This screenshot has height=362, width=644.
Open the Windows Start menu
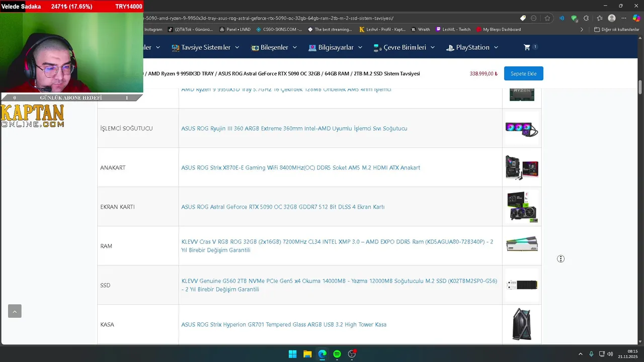tap(292, 354)
